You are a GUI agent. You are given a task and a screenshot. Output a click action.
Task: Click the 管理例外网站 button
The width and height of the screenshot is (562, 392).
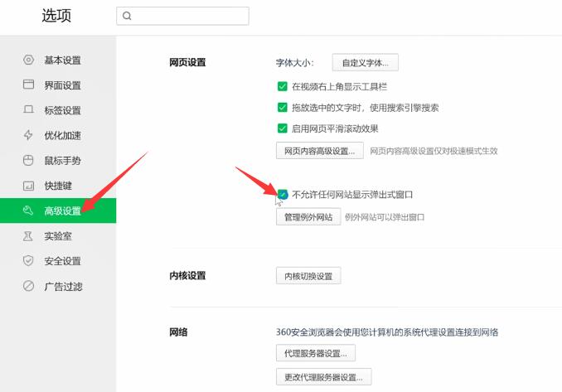(x=308, y=217)
